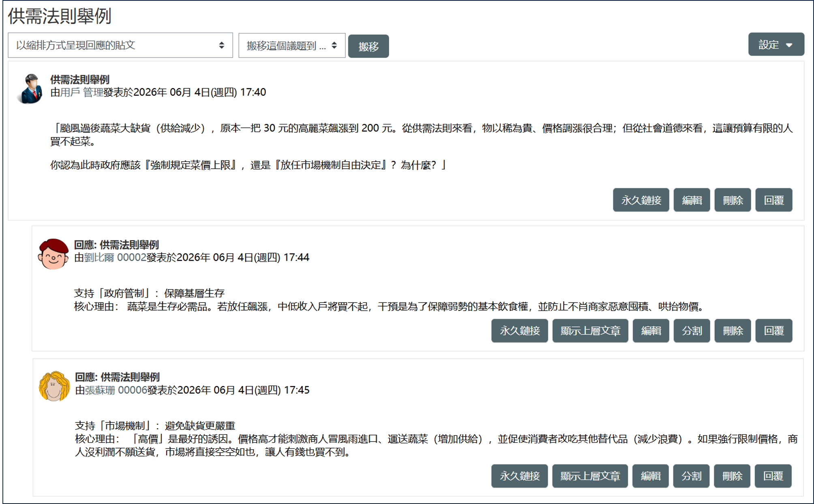Click the question line 你認為此時政府應該…

click(x=248, y=165)
